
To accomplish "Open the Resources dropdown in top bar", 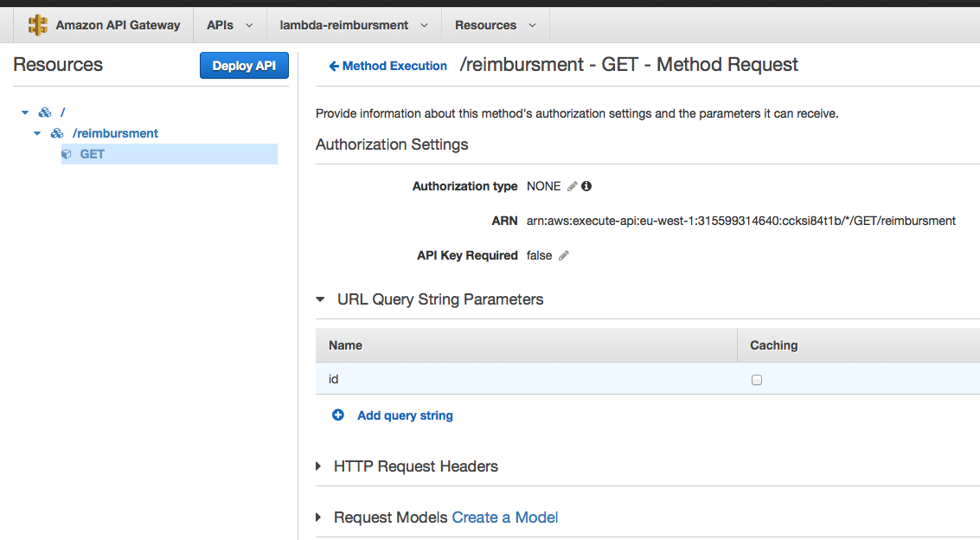I will point(495,25).
